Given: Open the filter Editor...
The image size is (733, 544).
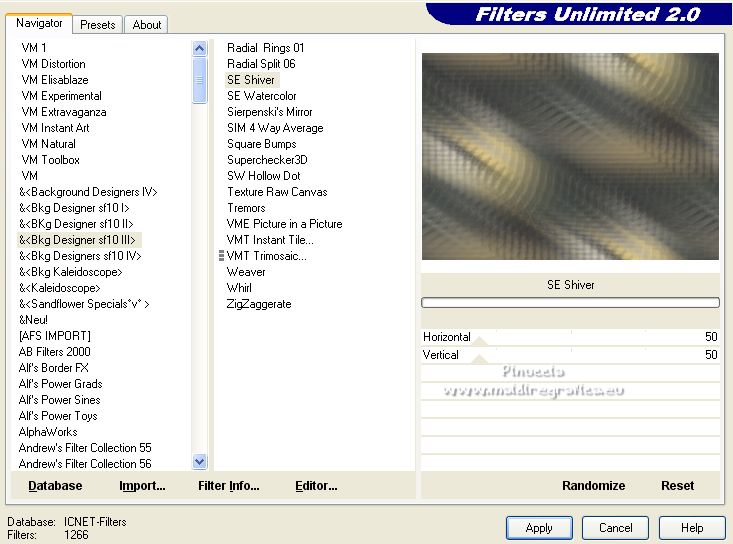Looking at the screenshot, I should (x=316, y=486).
